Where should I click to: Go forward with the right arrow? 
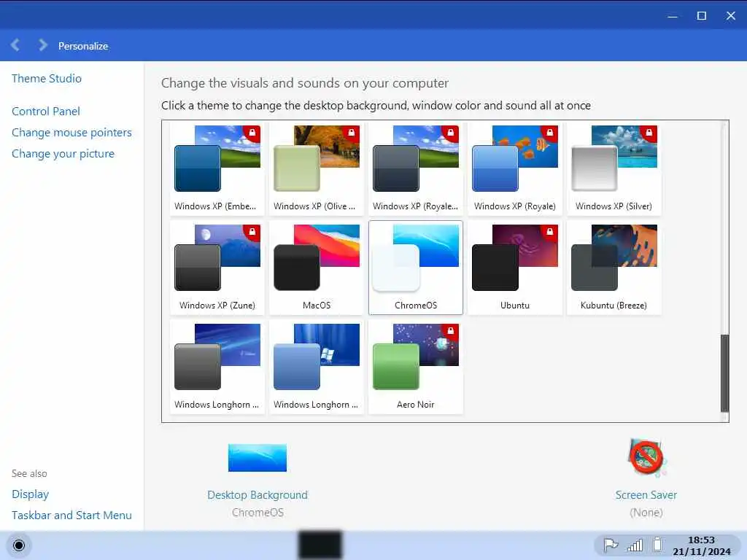pyautogui.click(x=42, y=45)
